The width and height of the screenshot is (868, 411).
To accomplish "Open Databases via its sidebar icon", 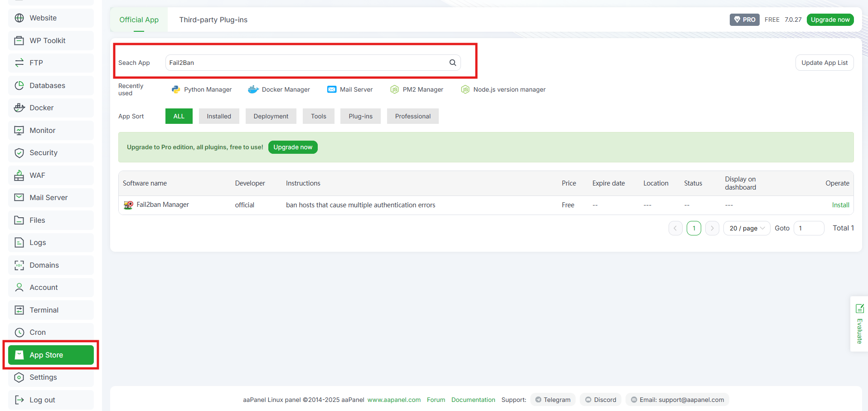I will coord(19,85).
